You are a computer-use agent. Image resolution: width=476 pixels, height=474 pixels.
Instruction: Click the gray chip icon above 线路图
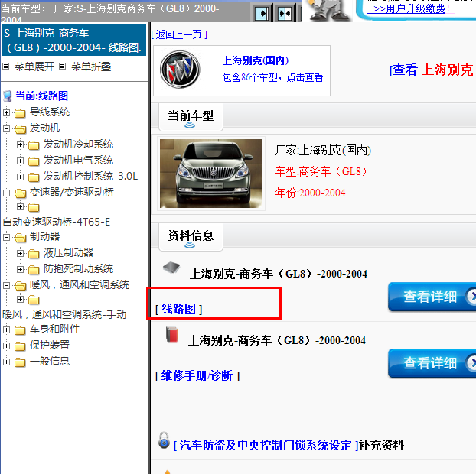pos(171,268)
